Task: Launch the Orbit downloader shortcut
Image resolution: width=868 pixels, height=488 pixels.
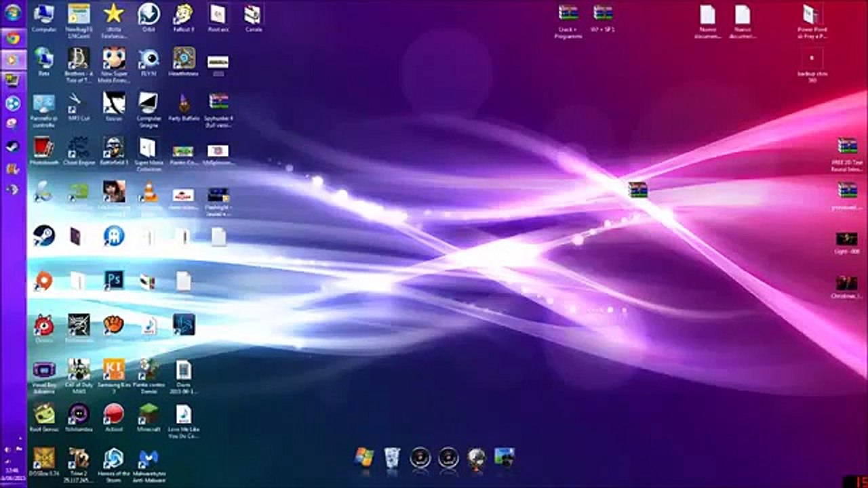Action: pyautogui.click(x=149, y=18)
